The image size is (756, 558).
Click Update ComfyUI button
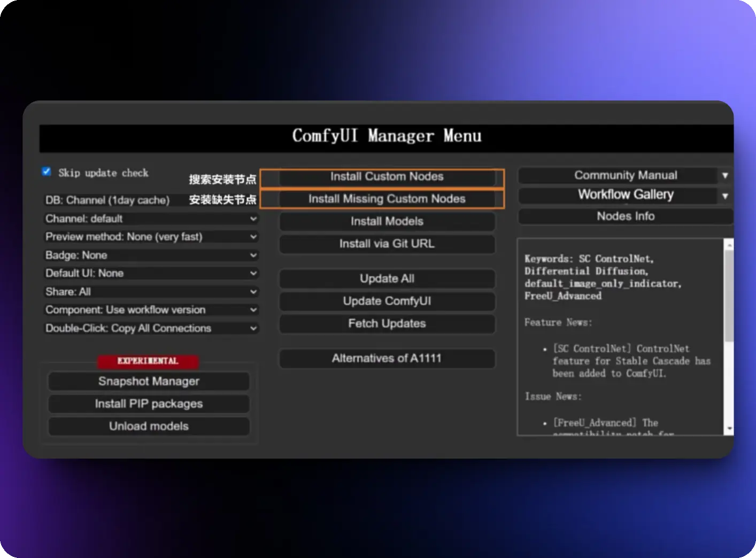pos(387,301)
